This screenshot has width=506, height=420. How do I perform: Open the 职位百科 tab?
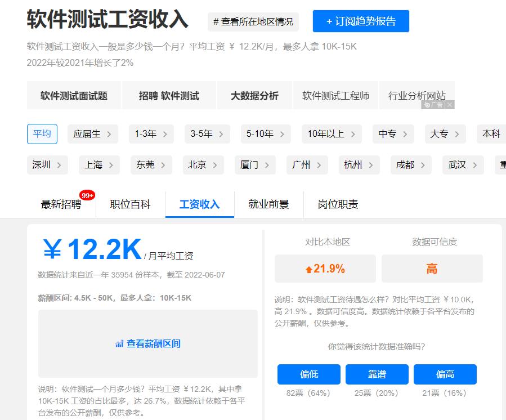[131, 205]
